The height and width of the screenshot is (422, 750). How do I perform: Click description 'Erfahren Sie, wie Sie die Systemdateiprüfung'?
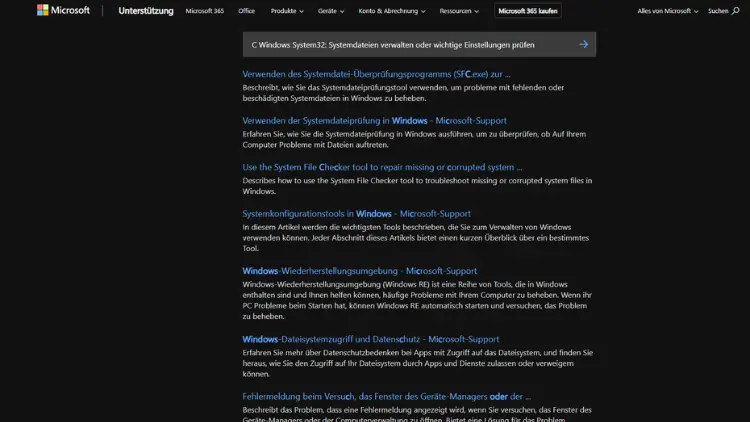pyautogui.click(x=414, y=139)
